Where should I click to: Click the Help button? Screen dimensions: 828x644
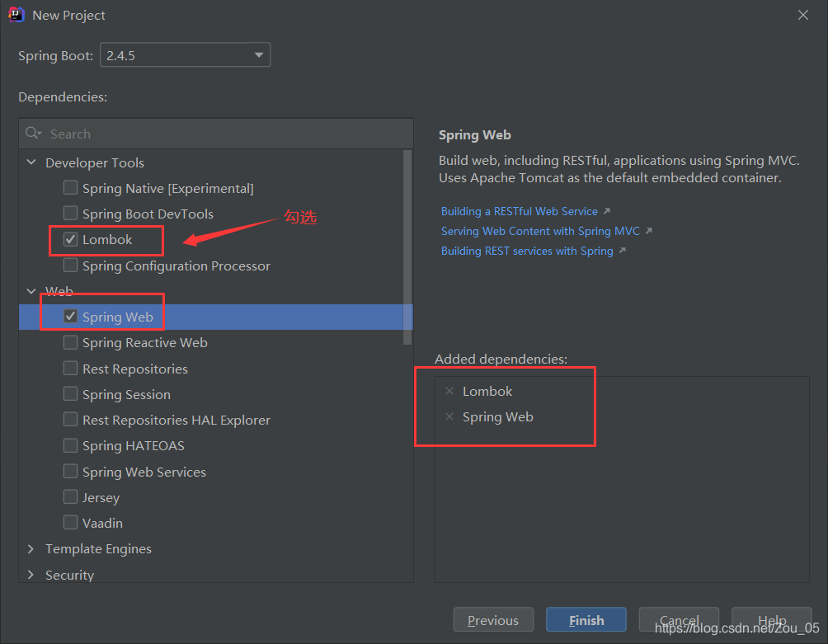(x=771, y=620)
